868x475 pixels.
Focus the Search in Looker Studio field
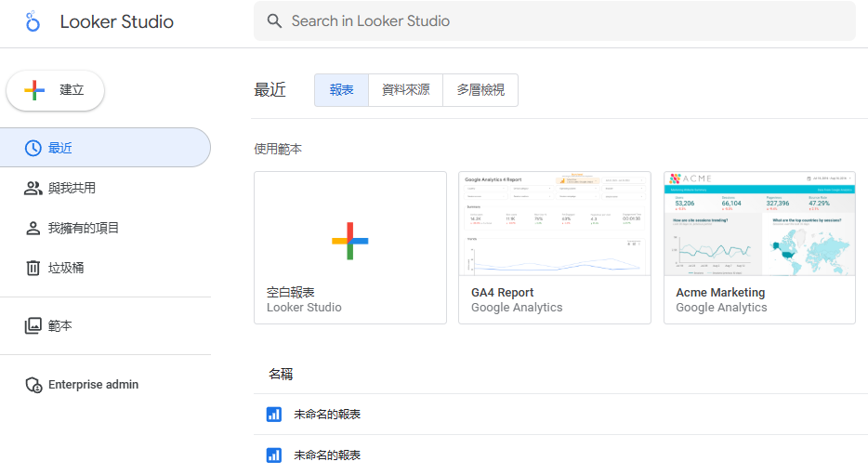pos(555,21)
